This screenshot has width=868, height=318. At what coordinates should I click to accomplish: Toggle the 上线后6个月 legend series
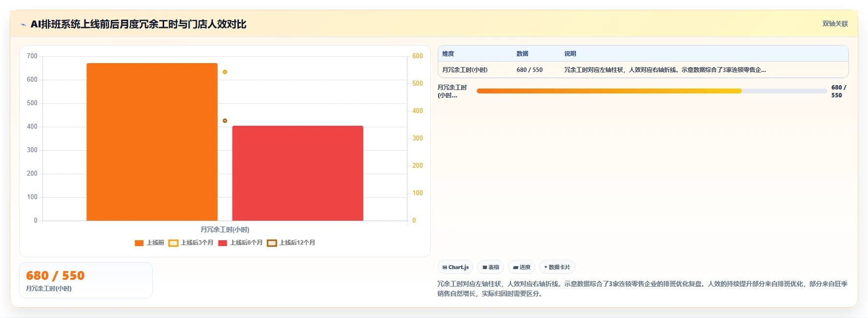coord(240,243)
